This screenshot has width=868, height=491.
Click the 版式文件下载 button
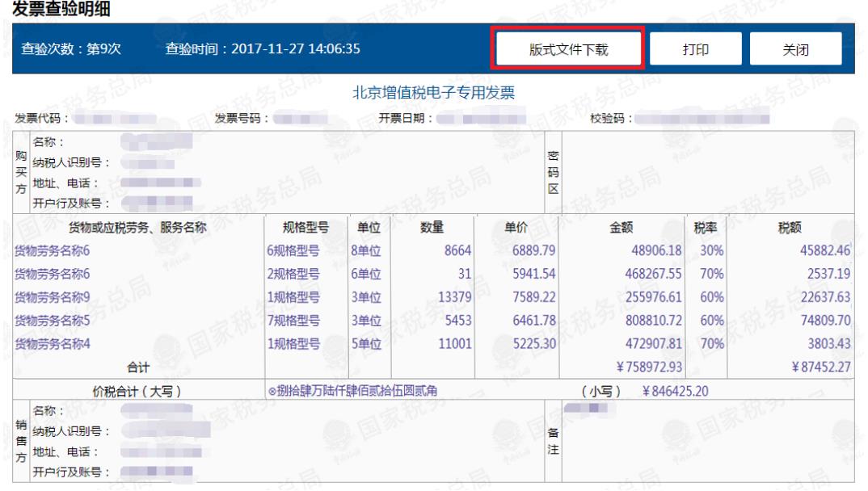point(568,49)
